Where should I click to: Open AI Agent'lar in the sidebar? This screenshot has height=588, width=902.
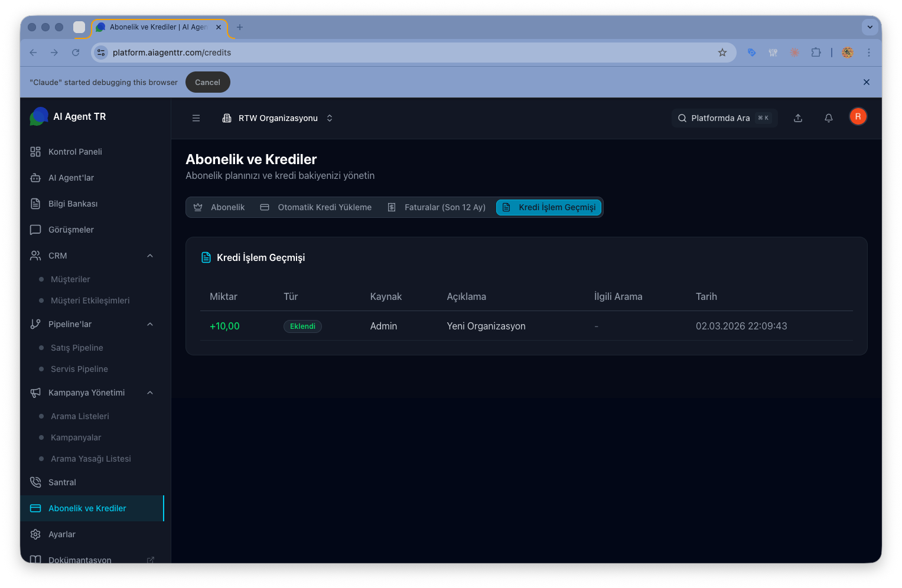(92, 178)
